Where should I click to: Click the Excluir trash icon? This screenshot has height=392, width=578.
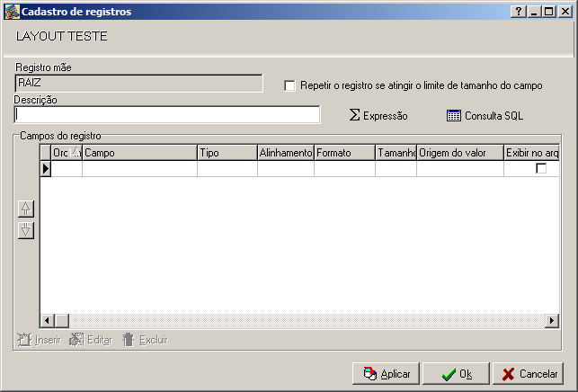coord(129,340)
